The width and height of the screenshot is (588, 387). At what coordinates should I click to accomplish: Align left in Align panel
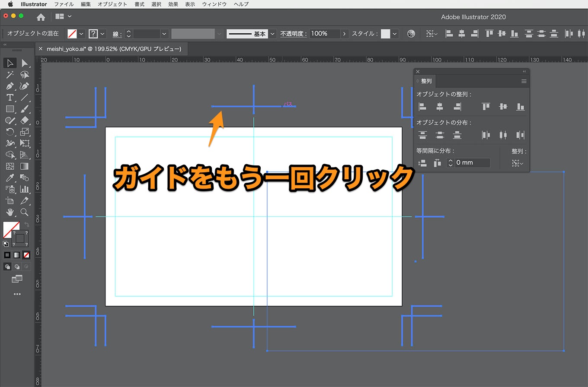coord(422,106)
